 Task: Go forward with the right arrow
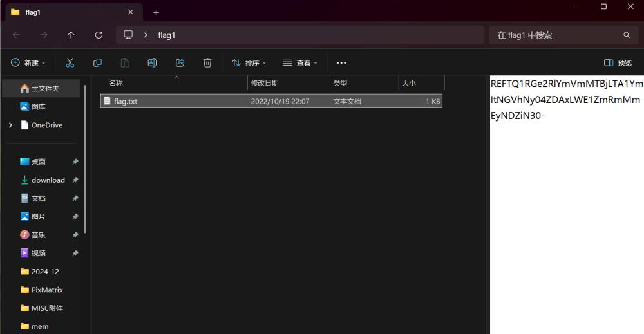pos(44,35)
